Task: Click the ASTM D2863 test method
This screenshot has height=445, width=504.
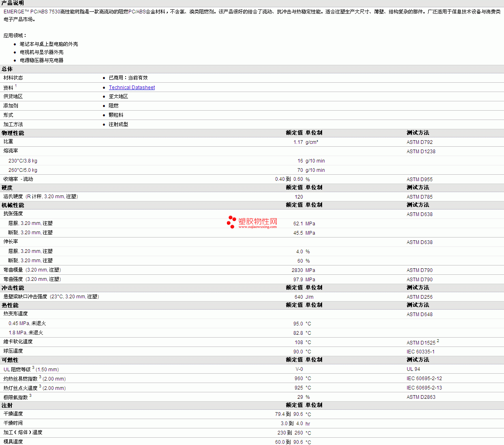Action: click(421, 397)
